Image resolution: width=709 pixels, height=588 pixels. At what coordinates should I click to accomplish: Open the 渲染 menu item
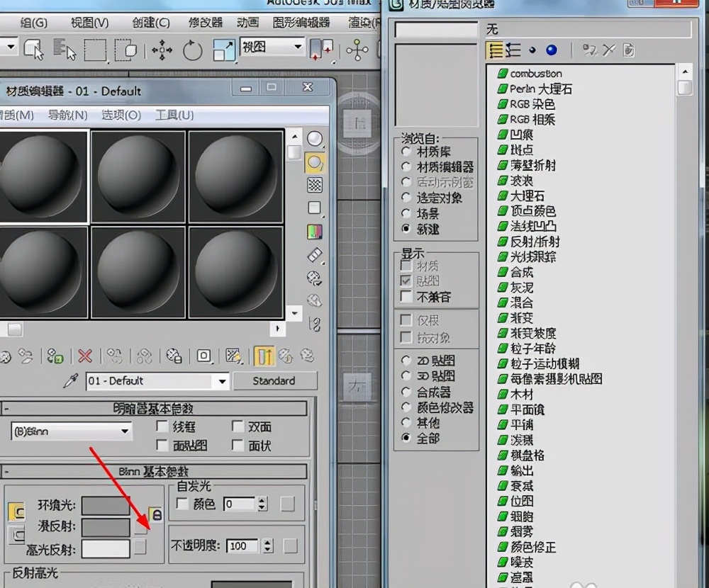pyautogui.click(x=360, y=22)
